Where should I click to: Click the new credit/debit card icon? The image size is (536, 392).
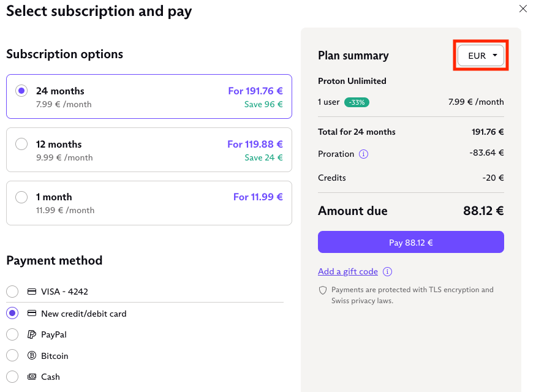32,313
